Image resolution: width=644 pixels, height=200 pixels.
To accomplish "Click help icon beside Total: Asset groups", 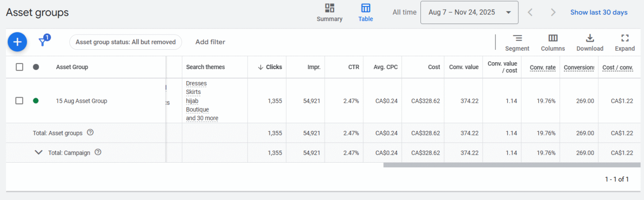I will click(x=90, y=133).
